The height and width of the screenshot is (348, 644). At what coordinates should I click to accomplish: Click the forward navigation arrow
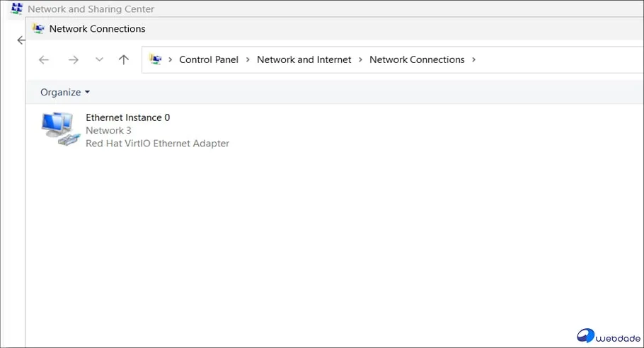pyautogui.click(x=74, y=60)
